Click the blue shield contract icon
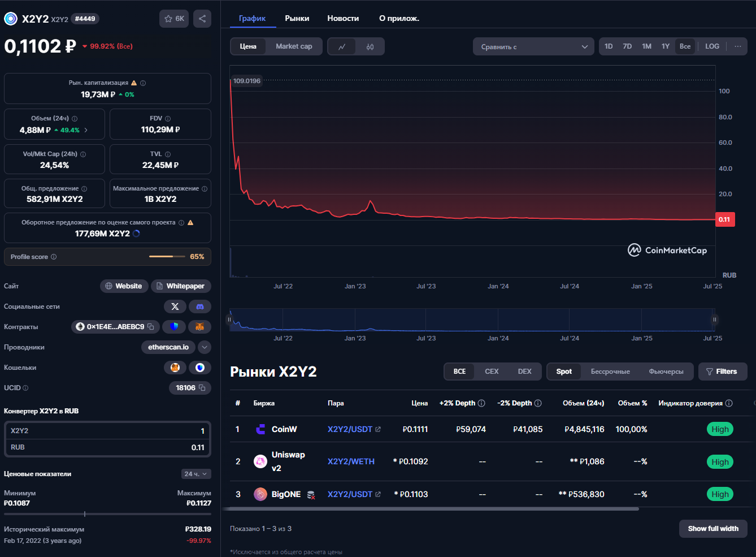Image resolution: width=756 pixels, height=557 pixels. click(174, 327)
